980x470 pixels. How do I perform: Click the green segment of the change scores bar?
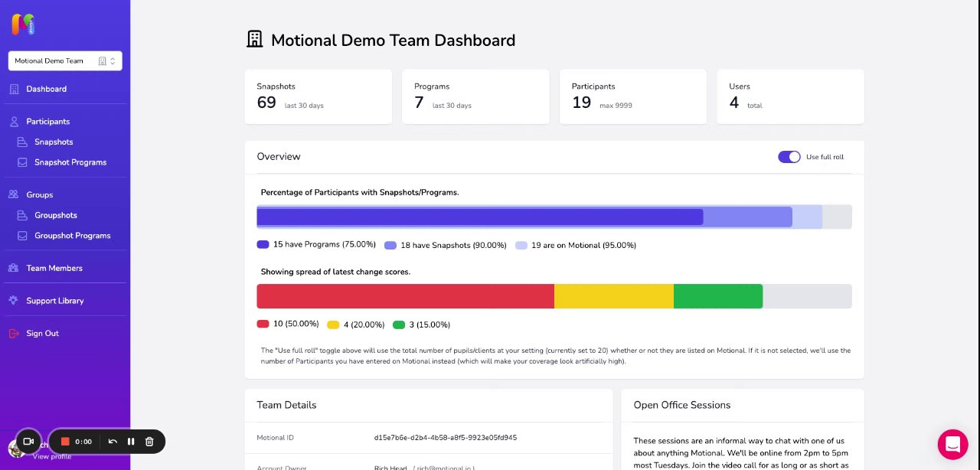[718, 296]
